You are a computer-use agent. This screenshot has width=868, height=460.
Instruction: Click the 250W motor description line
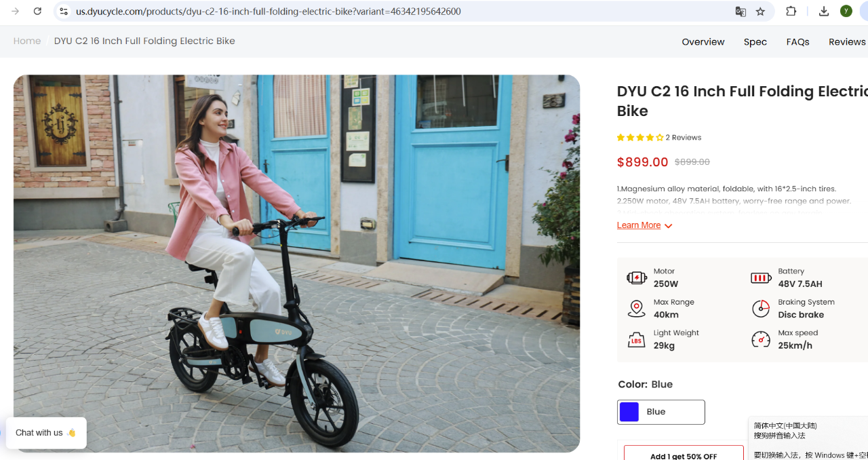[734, 201]
